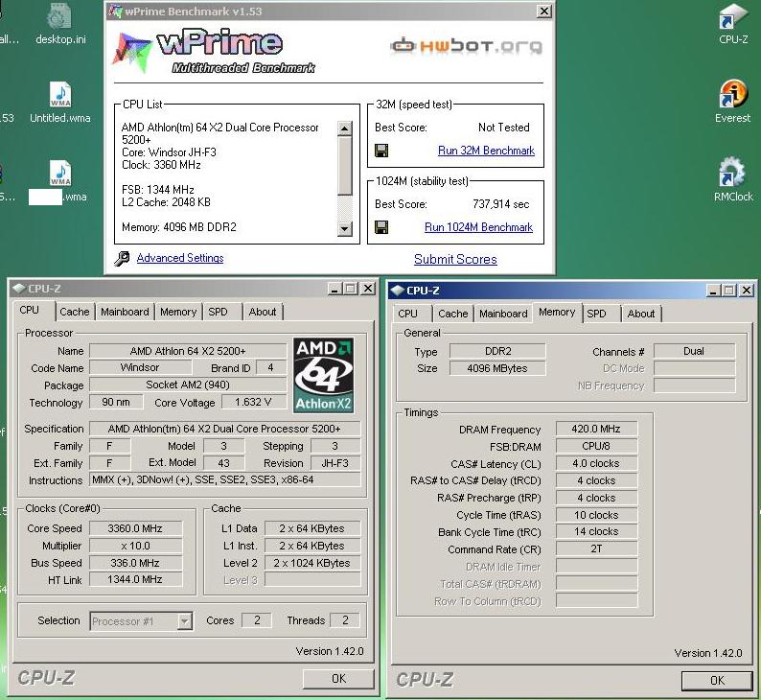The height and width of the screenshot is (700, 761).
Task: Click the hwbot.org logo in wPrime
Action: tap(466, 46)
